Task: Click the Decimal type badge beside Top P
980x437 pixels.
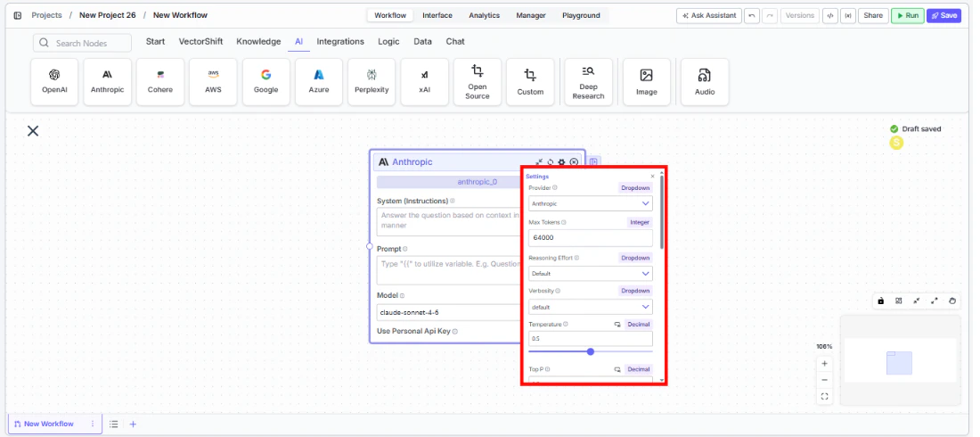Action: click(x=639, y=369)
